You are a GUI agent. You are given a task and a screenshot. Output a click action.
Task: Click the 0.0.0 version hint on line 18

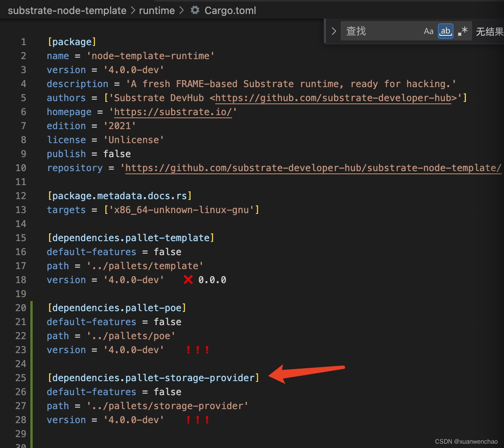coord(212,280)
